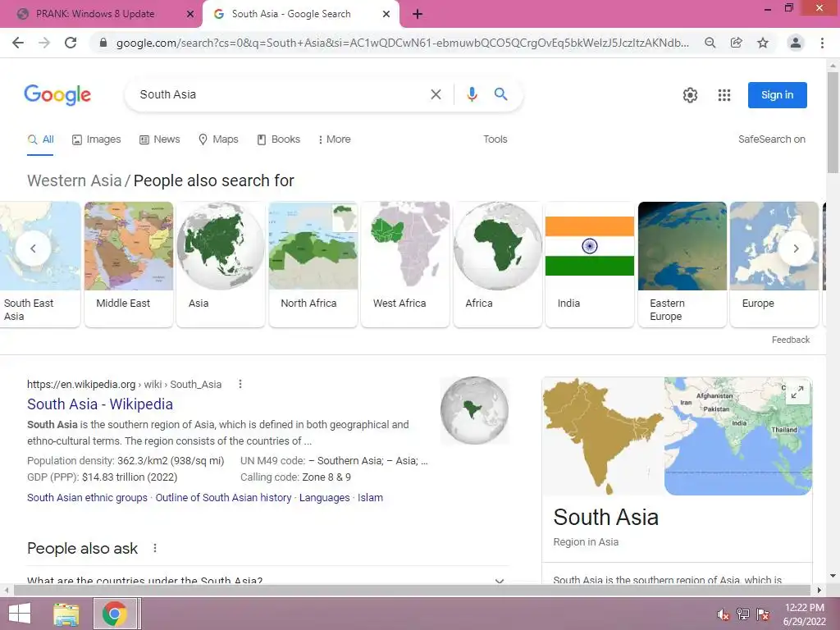Viewport: 840px width, 630px height.
Task: Go back using browser back arrow
Action: 18,43
